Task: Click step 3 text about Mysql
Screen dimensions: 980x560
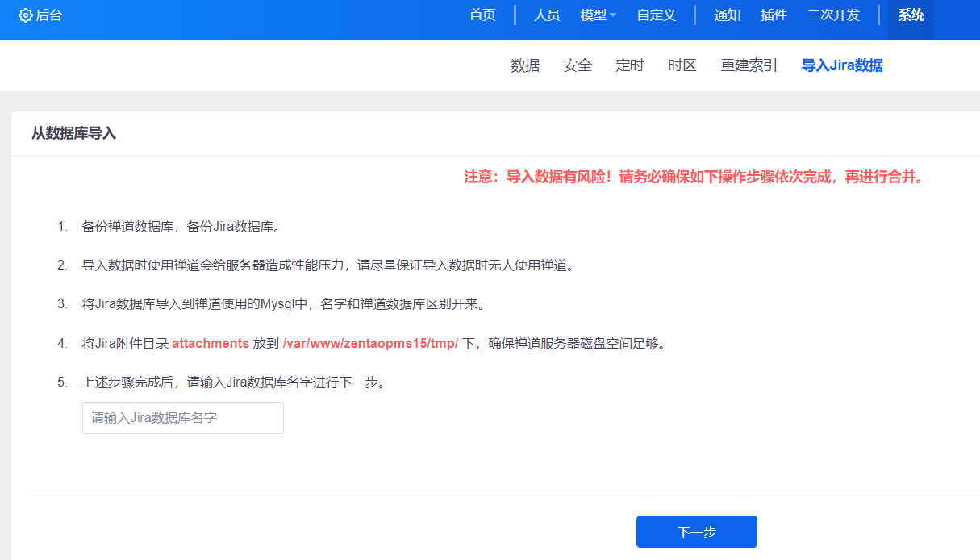Action: coord(283,304)
